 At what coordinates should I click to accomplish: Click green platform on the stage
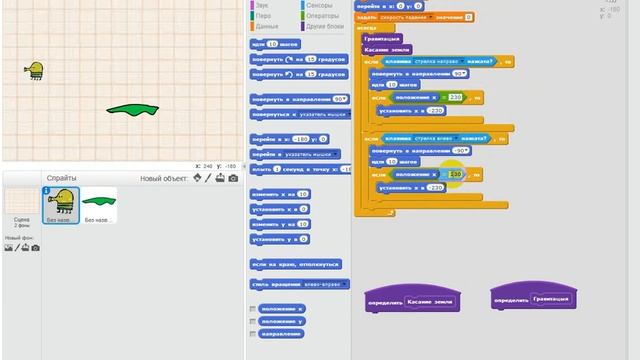tap(133, 109)
